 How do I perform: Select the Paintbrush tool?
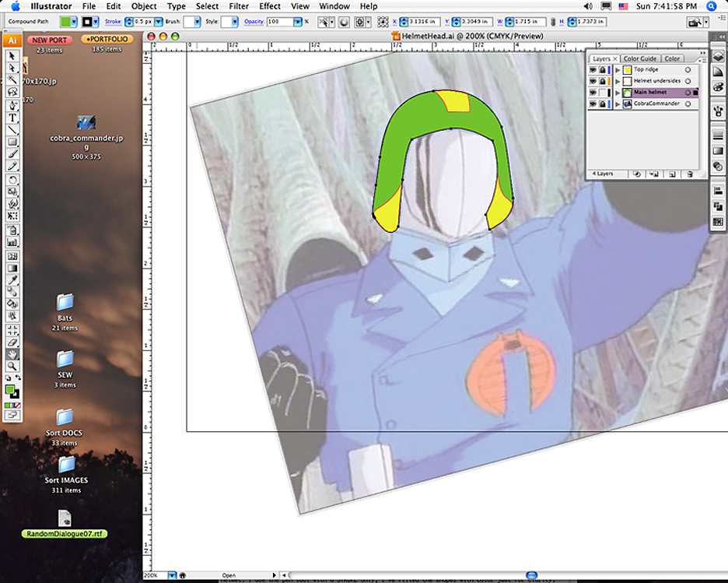pyautogui.click(x=12, y=154)
